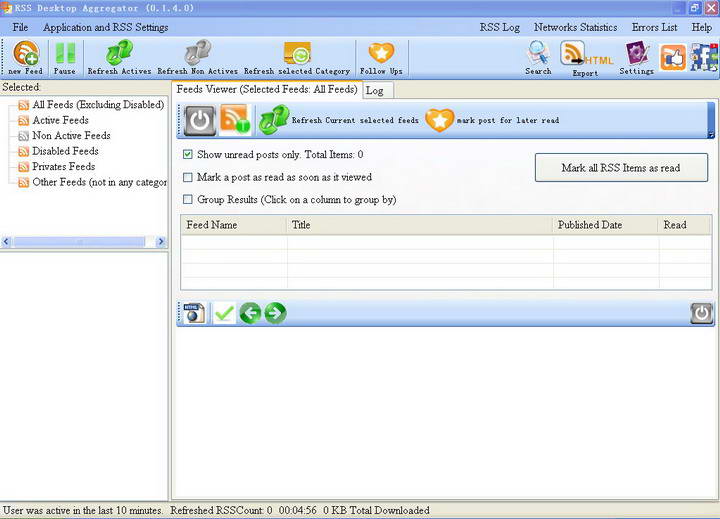Click Refresh Non Actives icon
Screen dimensions: 720x519
pyautogui.click(x=197, y=57)
